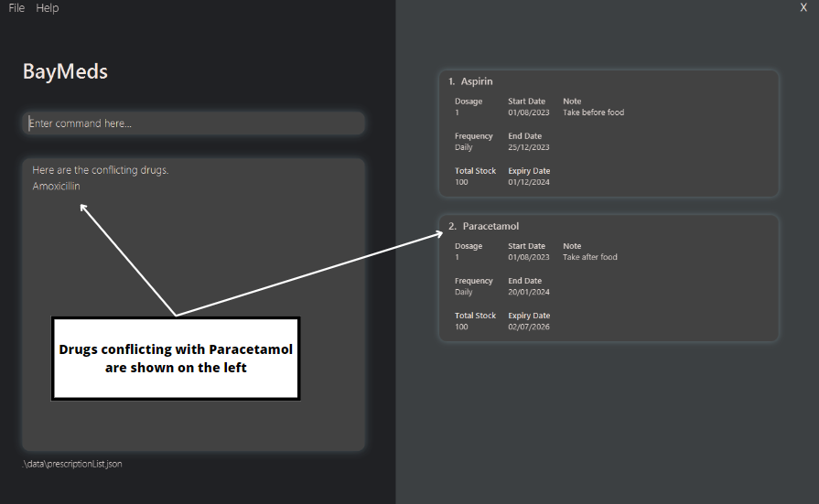This screenshot has width=819, height=504.
Task: Click the BayMeds title text
Action: (x=65, y=71)
